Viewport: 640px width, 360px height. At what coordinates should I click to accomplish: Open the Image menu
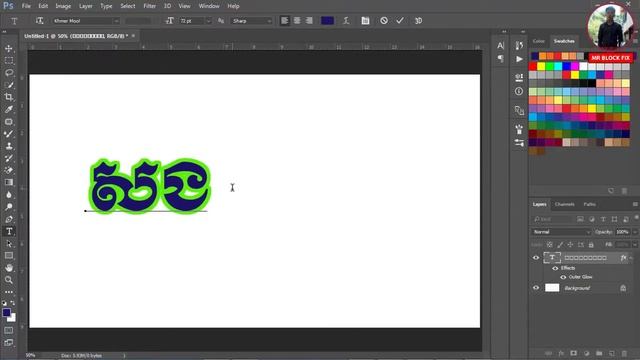63,6
